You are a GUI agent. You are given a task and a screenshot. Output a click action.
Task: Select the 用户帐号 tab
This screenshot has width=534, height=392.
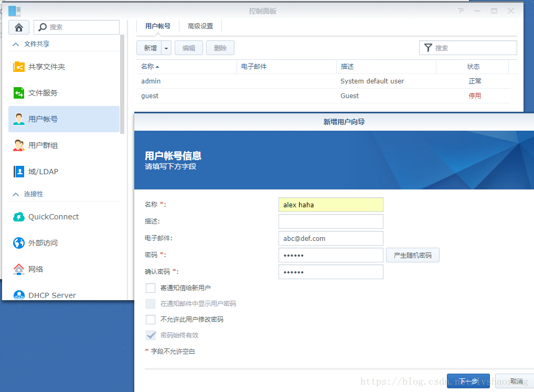(158, 26)
